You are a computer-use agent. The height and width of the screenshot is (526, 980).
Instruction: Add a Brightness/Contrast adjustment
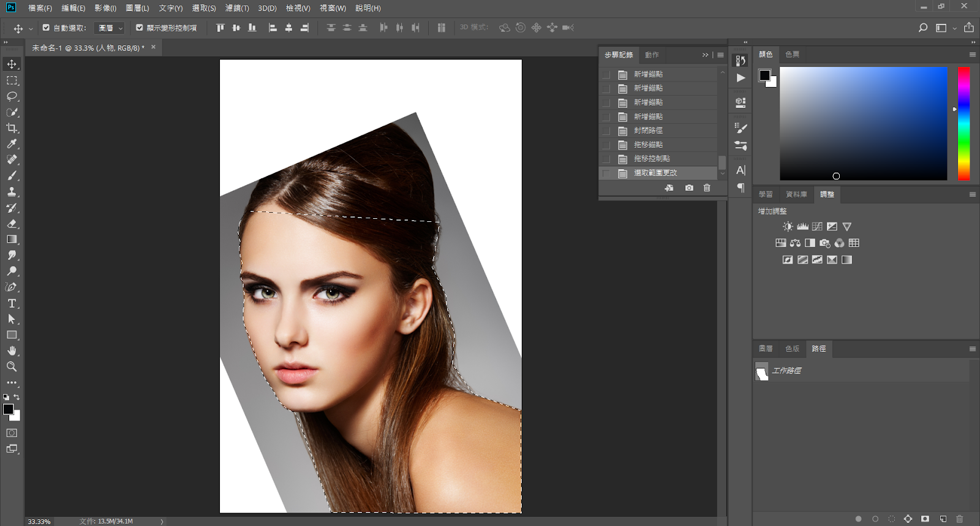point(788,227)
